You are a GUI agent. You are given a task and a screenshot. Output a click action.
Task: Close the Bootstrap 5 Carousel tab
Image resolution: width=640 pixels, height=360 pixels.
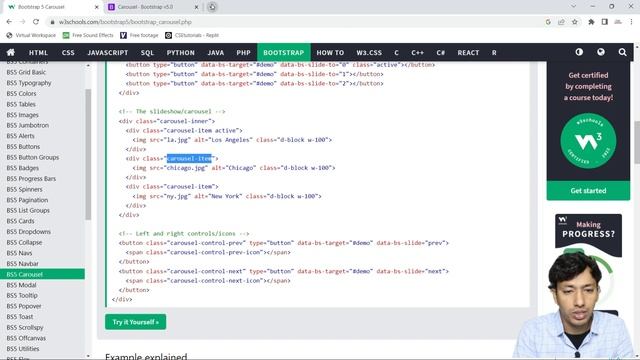click(97, 7)
